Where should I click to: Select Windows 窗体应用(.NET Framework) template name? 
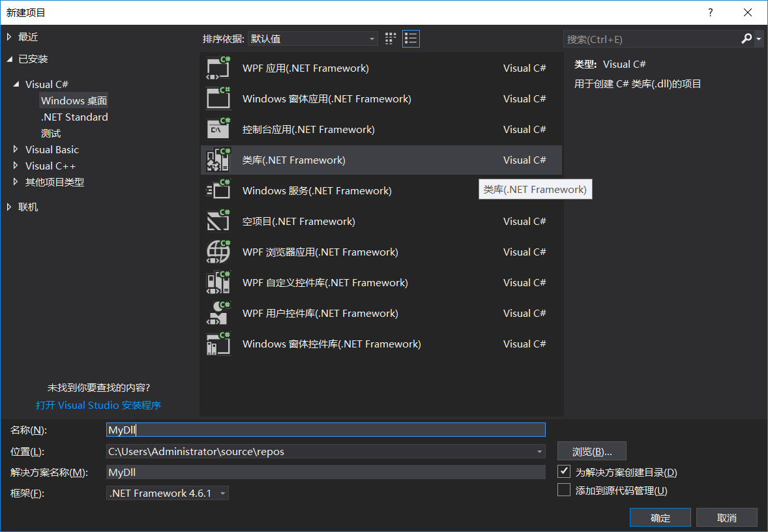pyautogui.click(x=327, y=98)
